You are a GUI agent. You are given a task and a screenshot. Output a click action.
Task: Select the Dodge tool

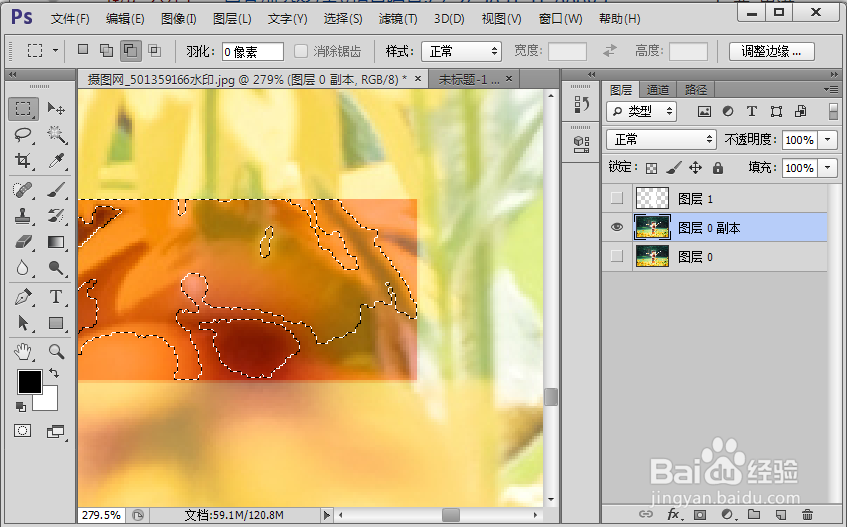(x=56, y=268)
